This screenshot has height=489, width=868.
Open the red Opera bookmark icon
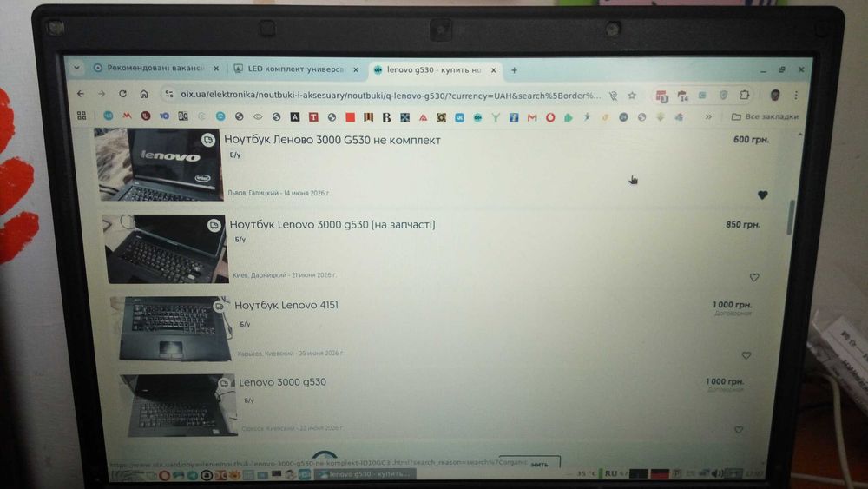pyautogui.click(x=550, y=117)
